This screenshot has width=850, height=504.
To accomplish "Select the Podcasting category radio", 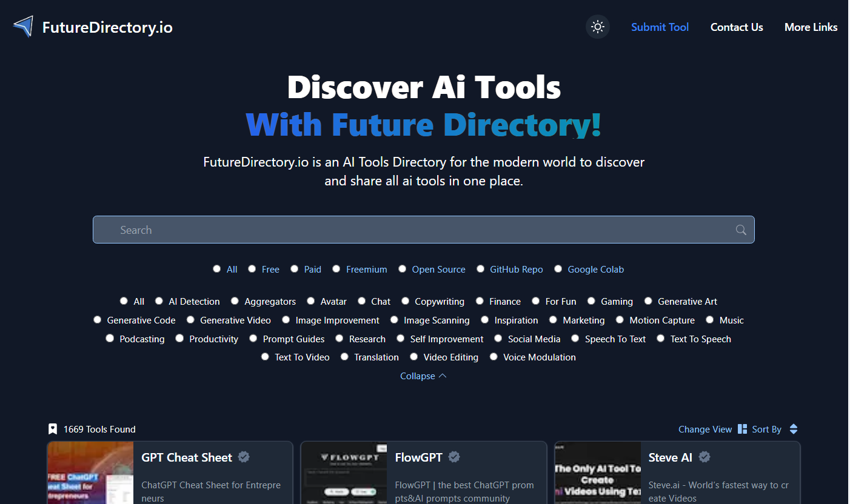I will point(110,339).
